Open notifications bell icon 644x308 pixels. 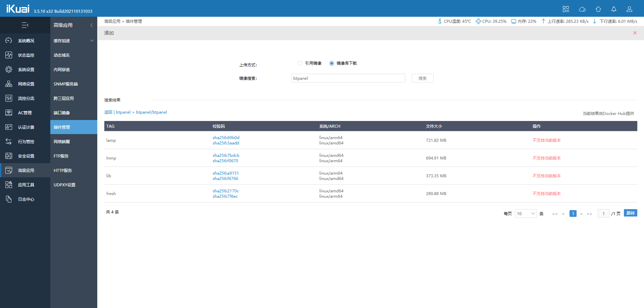(614, 9)
